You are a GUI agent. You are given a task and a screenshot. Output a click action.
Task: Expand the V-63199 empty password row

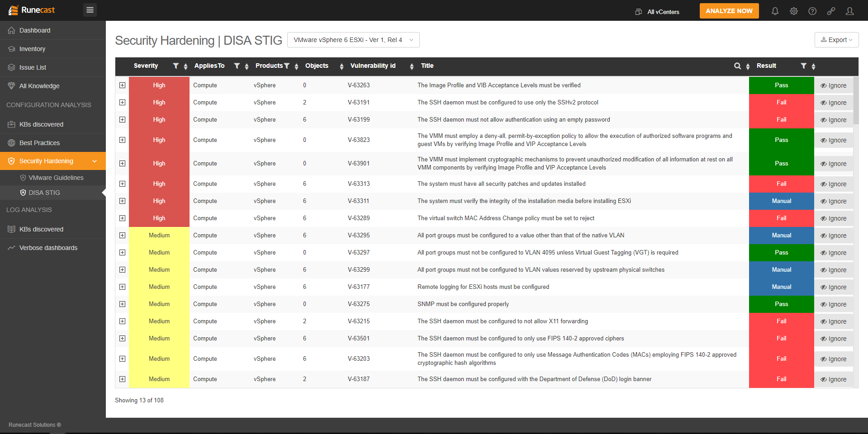tap(122, 119)
